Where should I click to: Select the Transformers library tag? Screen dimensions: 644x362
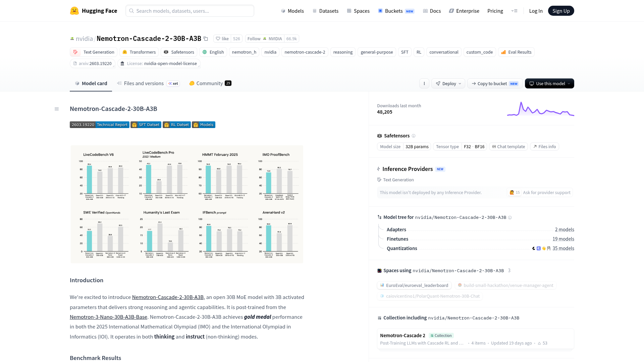(x=139, y=52)
